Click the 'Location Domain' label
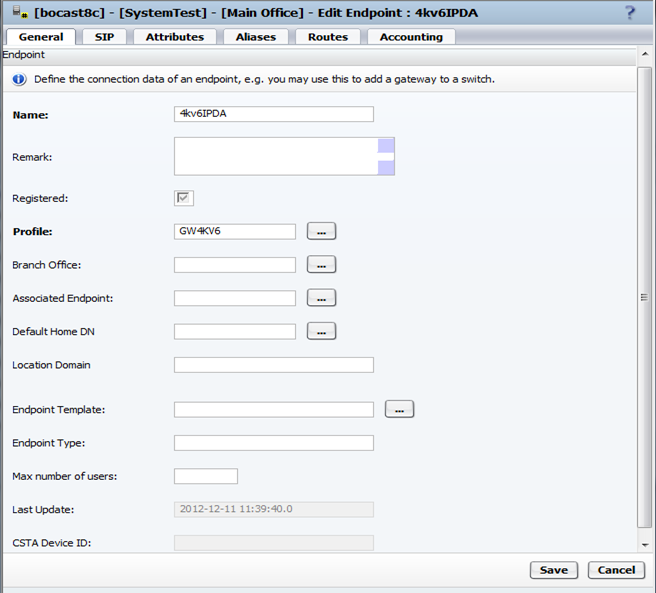 click(51, 365)
